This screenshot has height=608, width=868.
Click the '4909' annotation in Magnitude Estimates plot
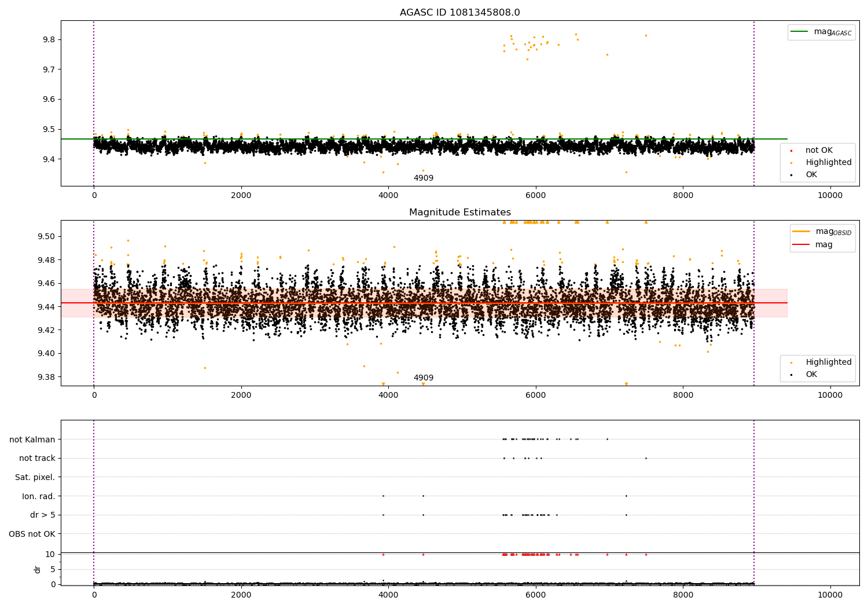click(x=424, y=378)
